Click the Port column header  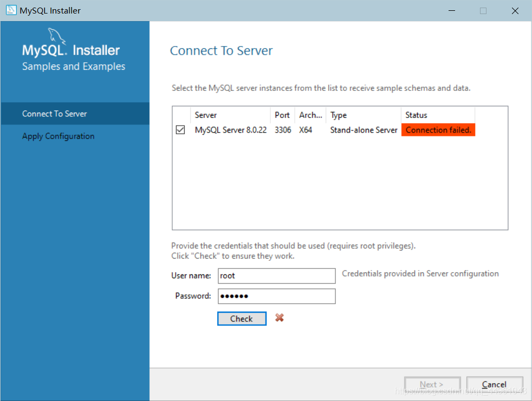(282, 115)
